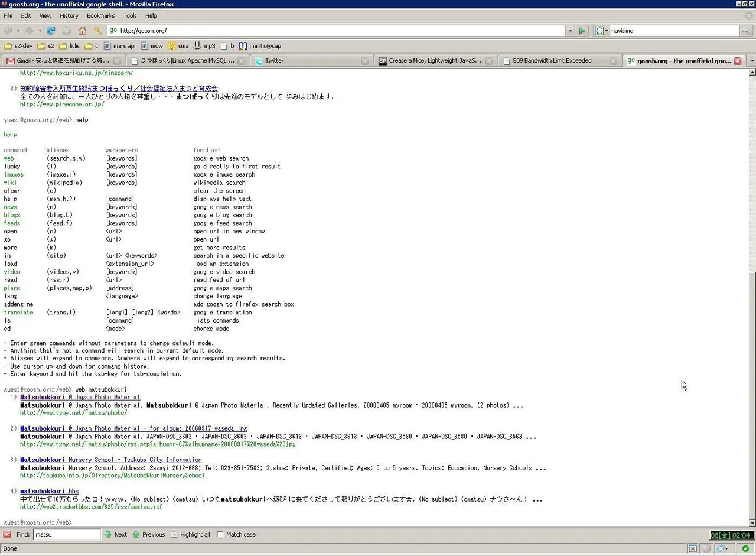
Task: Click the key icon in toolbar
Action: [97, 31]
